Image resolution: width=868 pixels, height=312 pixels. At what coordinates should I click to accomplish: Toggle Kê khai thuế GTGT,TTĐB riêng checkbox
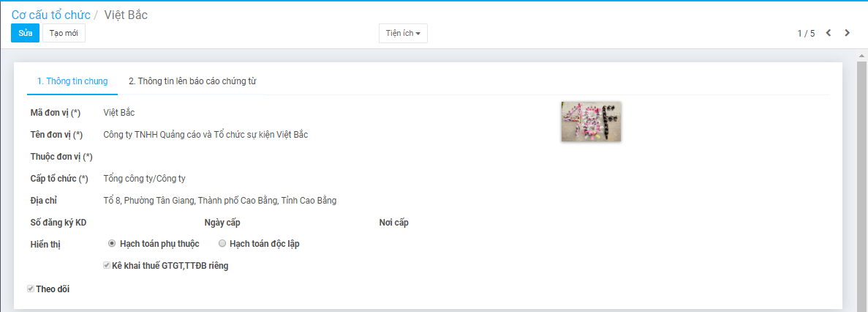pyautogui.click(x=107, y=265)
